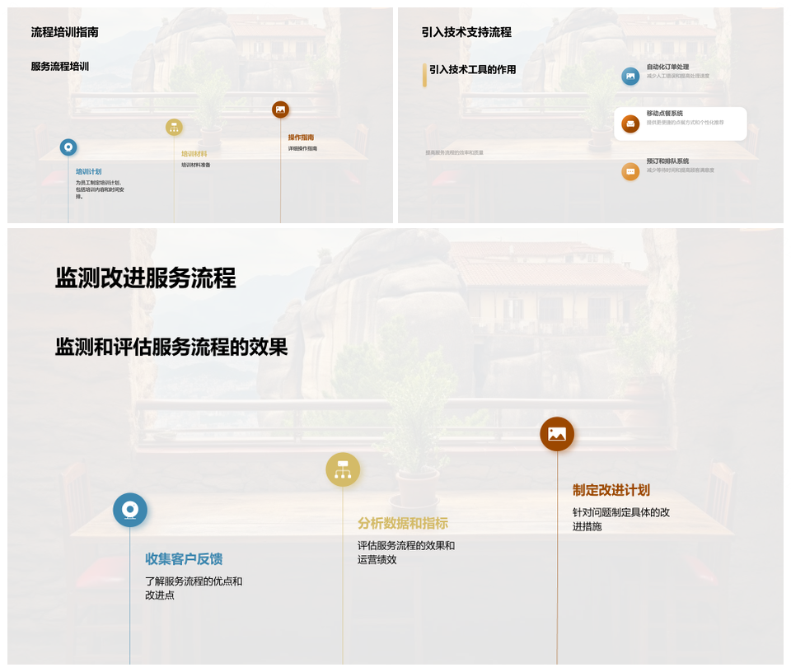Click the orange chat icon beside 预订和排队系统

(630, 171)
